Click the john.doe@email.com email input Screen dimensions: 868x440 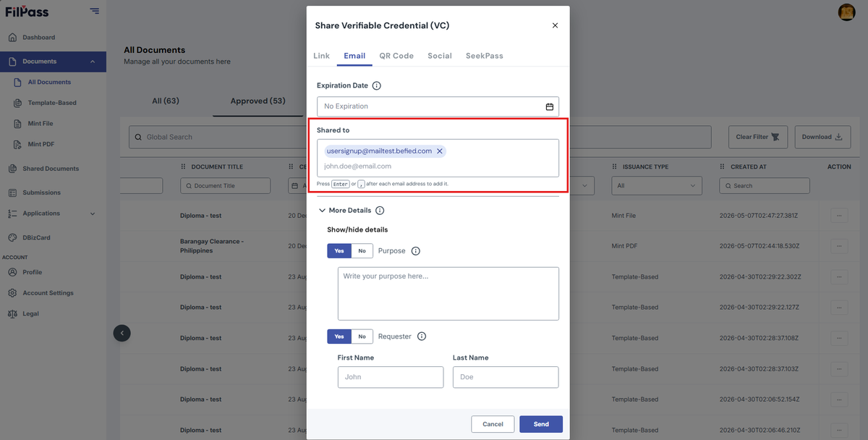(x=438, y=166)
